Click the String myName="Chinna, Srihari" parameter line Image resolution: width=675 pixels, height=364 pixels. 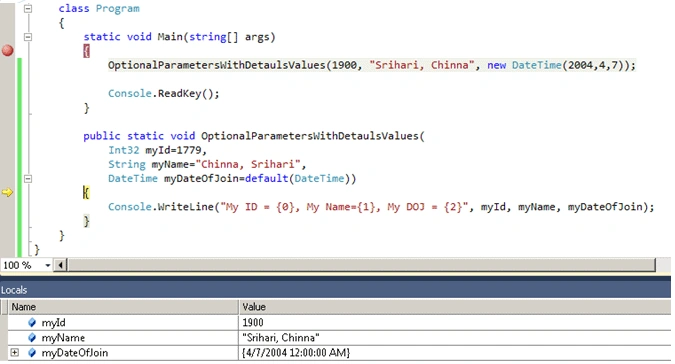(207, 164)
